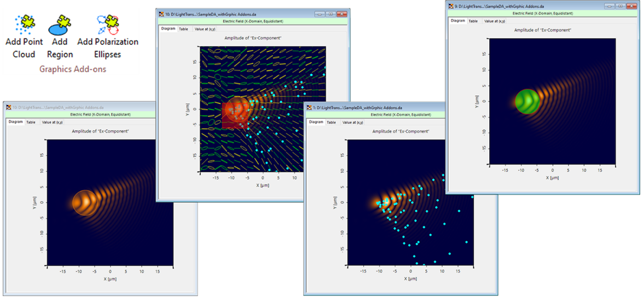Maximize window 9 with the green region
This screenshot has height=301, width=644.
[x=620, y=5]
